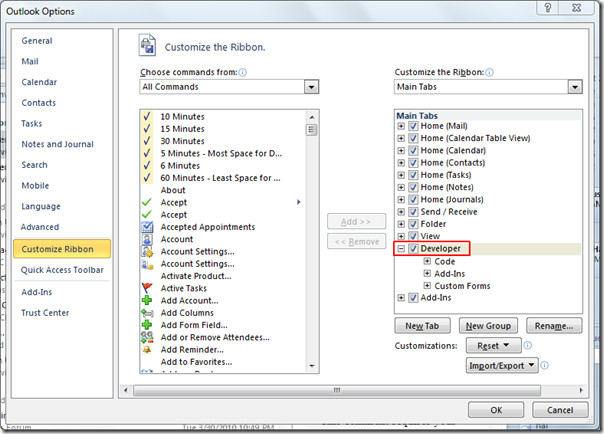
Task: Select the Advanced options category
Action: click(x=40, y=227)
